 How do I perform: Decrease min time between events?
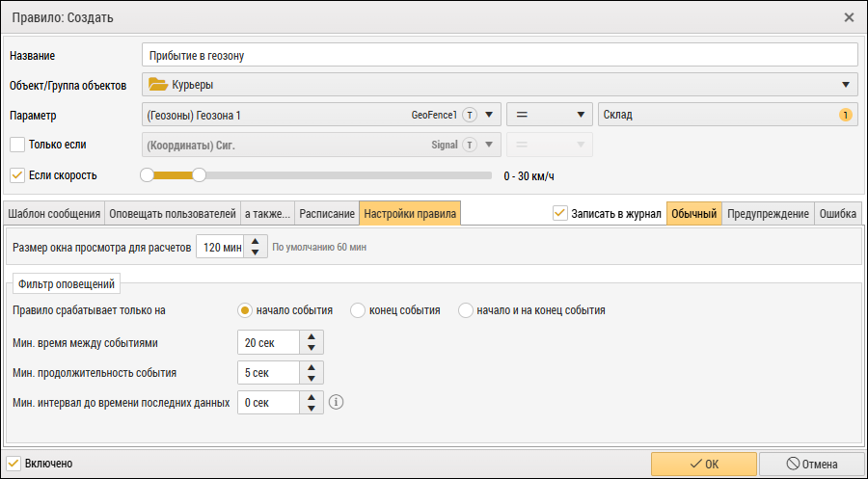click(x=312, y=348)
